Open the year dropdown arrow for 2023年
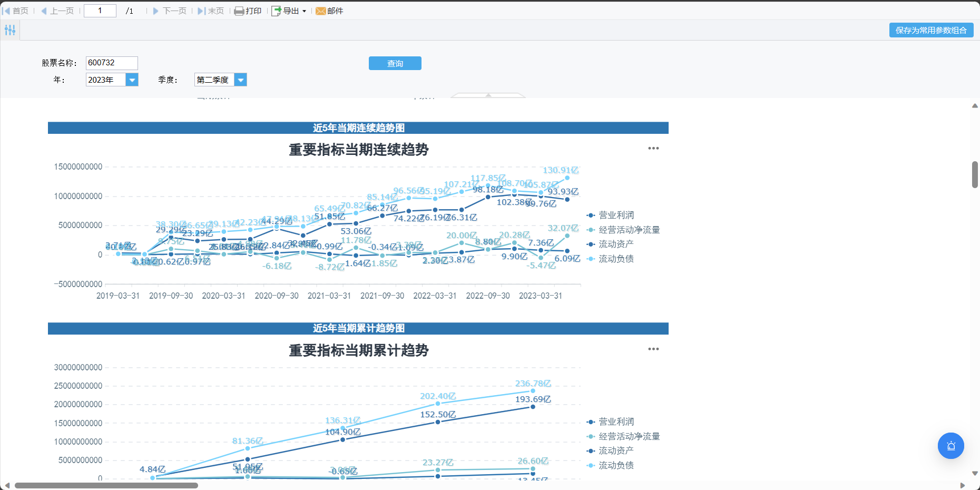 point(132,80)
